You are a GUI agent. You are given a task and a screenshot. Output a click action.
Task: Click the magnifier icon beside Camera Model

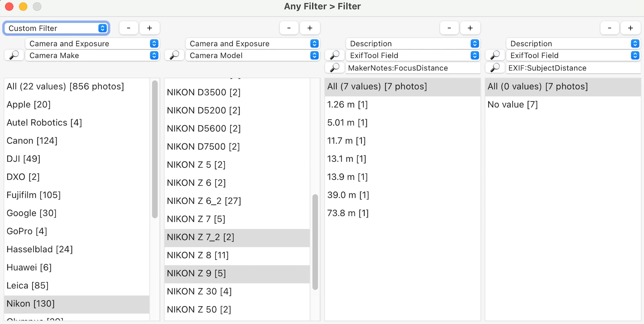[x=174, y=55]
